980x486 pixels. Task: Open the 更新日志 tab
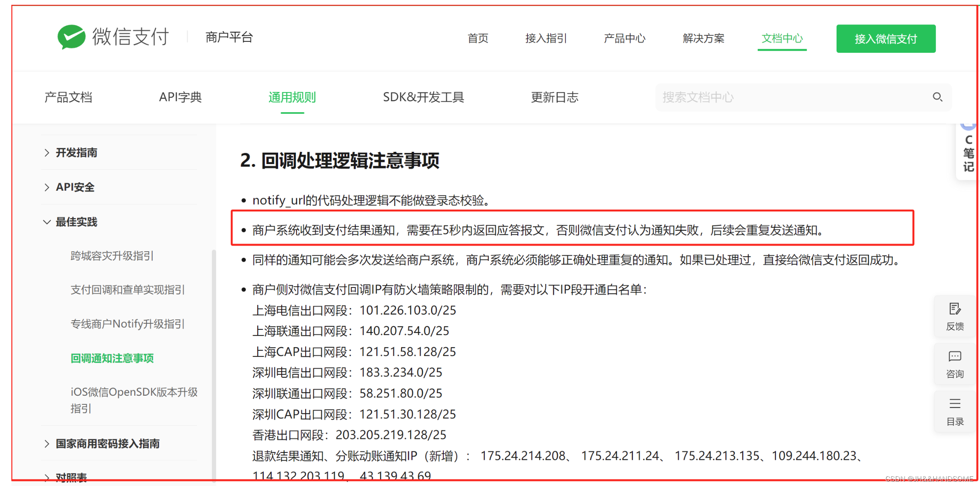(554, 97)
